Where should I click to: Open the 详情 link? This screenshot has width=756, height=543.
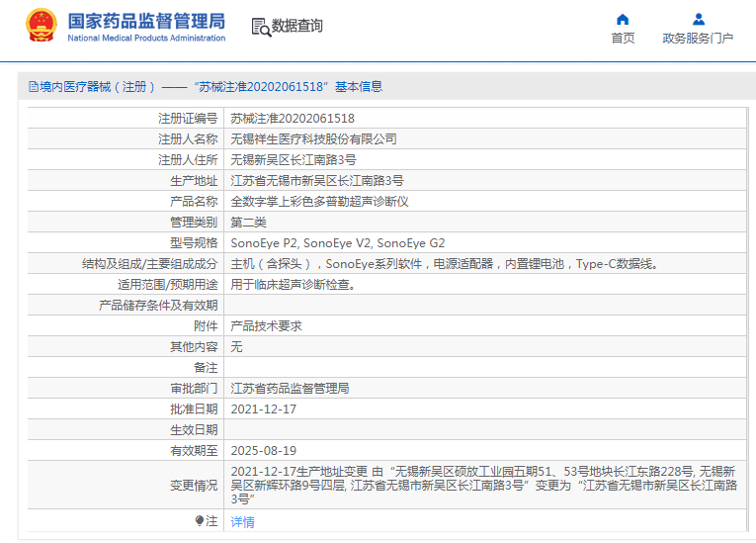pos(242,522)
